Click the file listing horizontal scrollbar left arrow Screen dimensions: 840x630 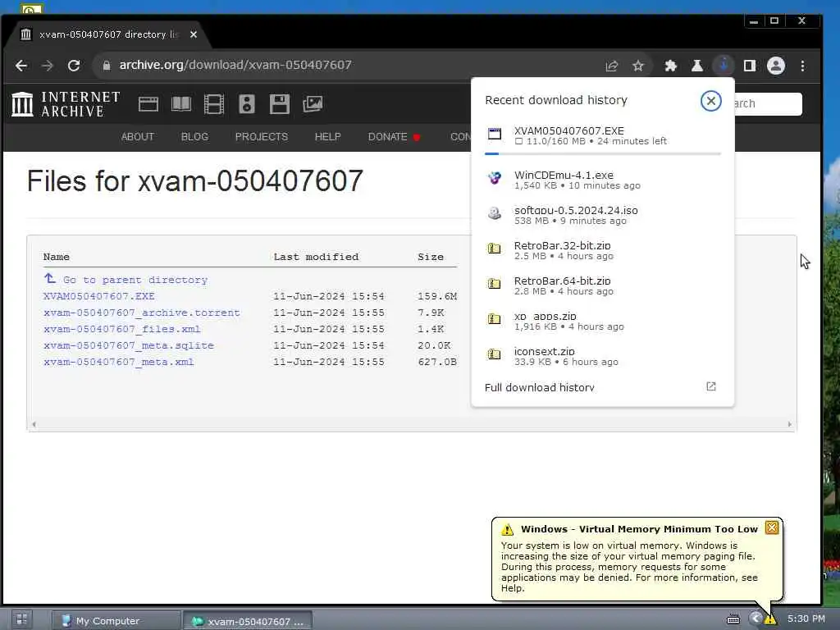[34, 424]
